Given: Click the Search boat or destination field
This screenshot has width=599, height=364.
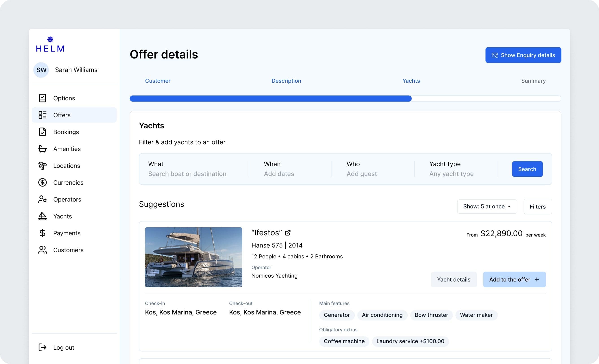Looking at the screenshot, I should click(x=187, y=174).
